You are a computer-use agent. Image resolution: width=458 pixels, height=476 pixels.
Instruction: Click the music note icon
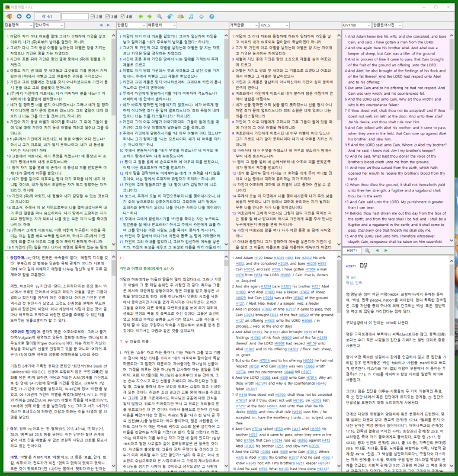click(191, 17)
